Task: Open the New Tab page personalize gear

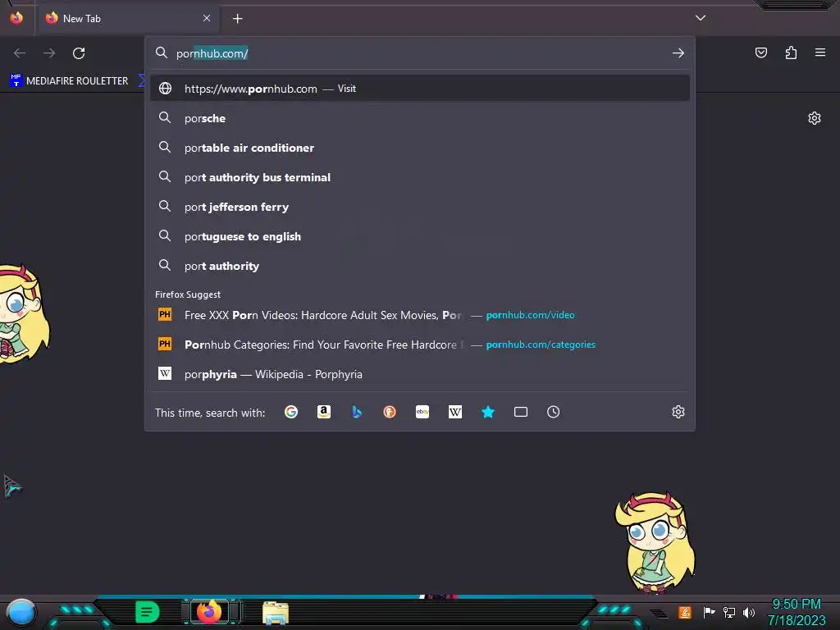Action: (815, 118)
